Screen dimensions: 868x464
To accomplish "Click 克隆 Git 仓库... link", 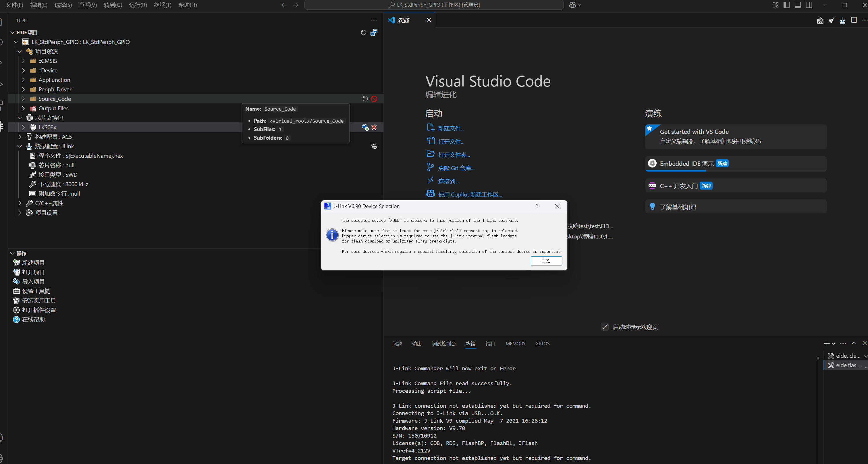I will tap(456, 168).
